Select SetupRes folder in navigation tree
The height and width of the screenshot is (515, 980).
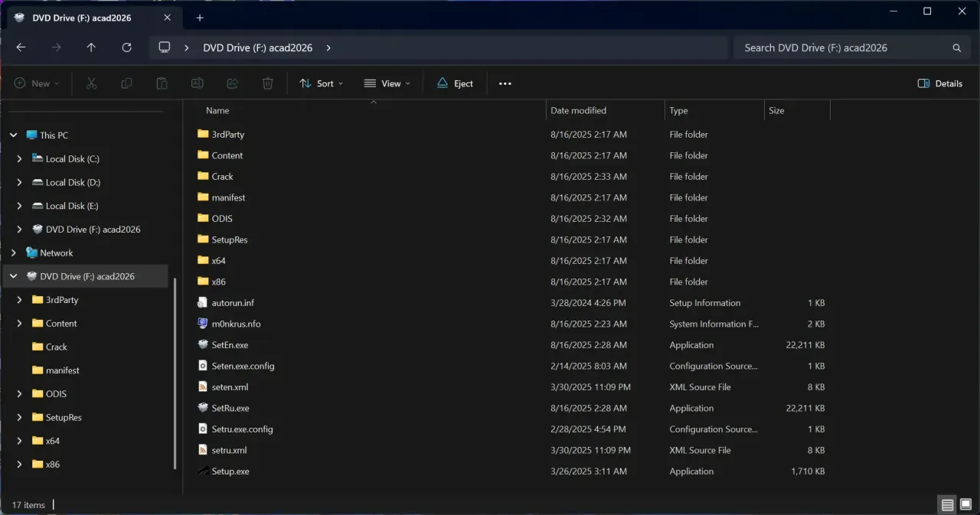coord(64,418)
